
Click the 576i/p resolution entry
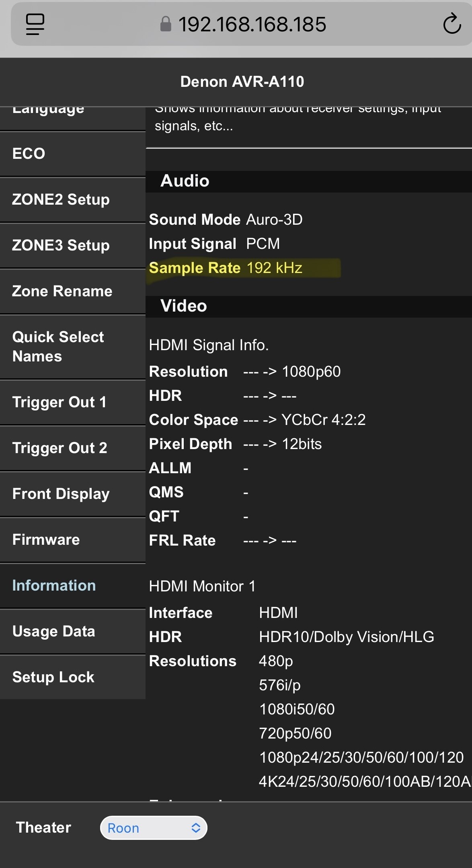point(280,685)
